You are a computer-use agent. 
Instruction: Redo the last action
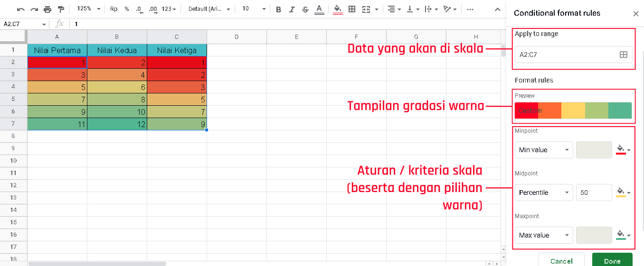click(x=34, y=9)
